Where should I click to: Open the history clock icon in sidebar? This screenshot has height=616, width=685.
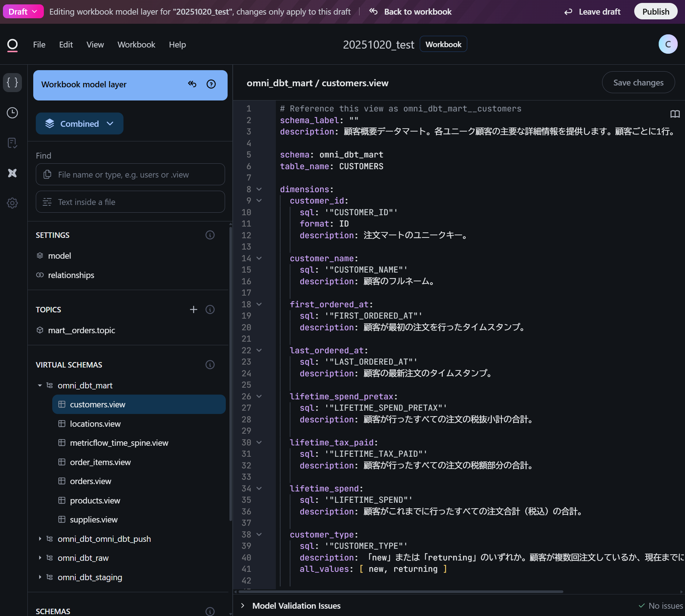tap(12, 113)
